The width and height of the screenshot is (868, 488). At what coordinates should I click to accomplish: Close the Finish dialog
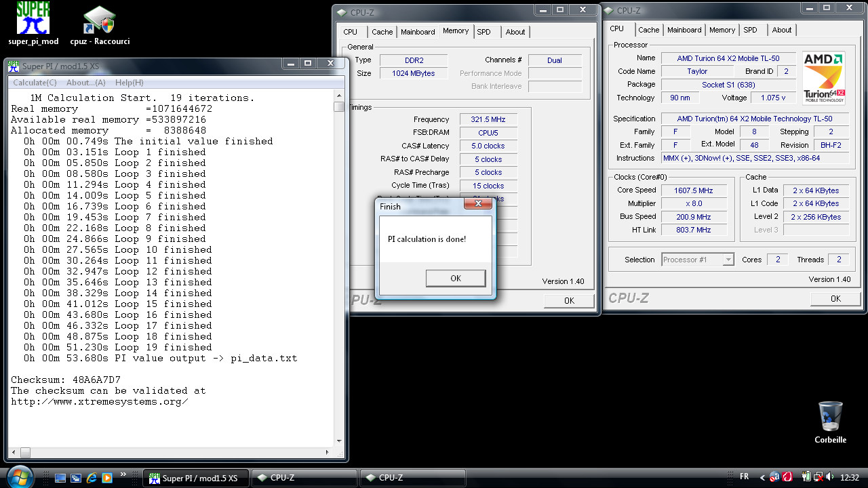click(x=477, y=203)
